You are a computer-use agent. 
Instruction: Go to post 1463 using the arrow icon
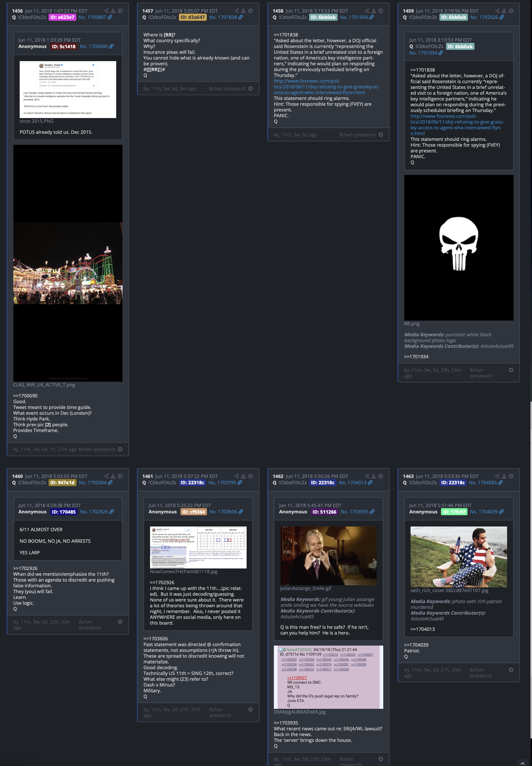511,476
